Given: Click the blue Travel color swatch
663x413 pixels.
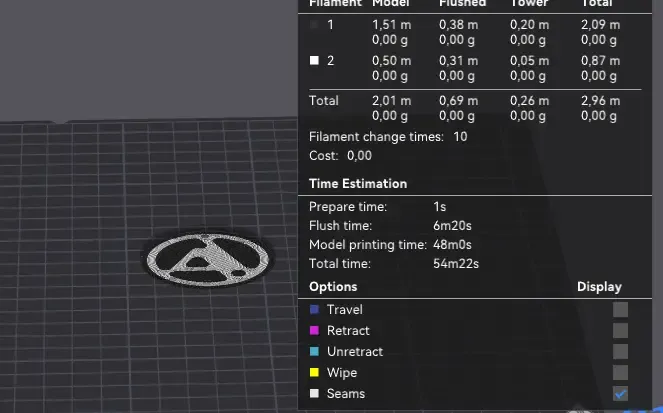Looking at the screenshot, I should point(314,309).
